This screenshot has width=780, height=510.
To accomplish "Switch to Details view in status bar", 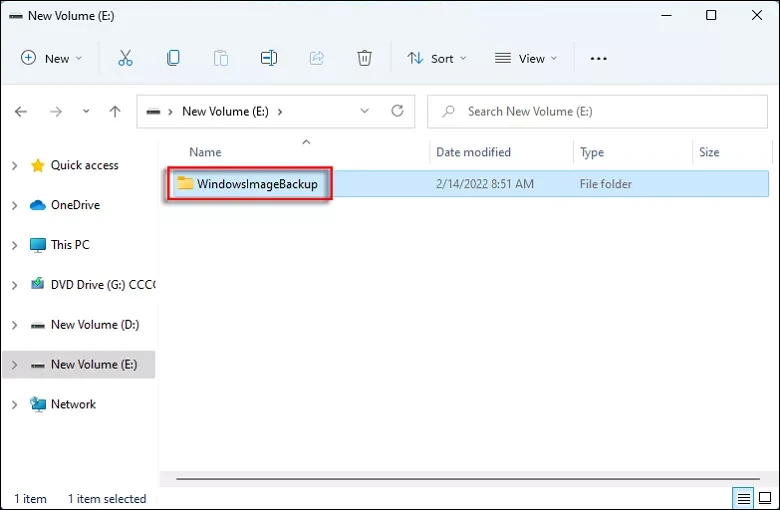I will coord(743,498).
